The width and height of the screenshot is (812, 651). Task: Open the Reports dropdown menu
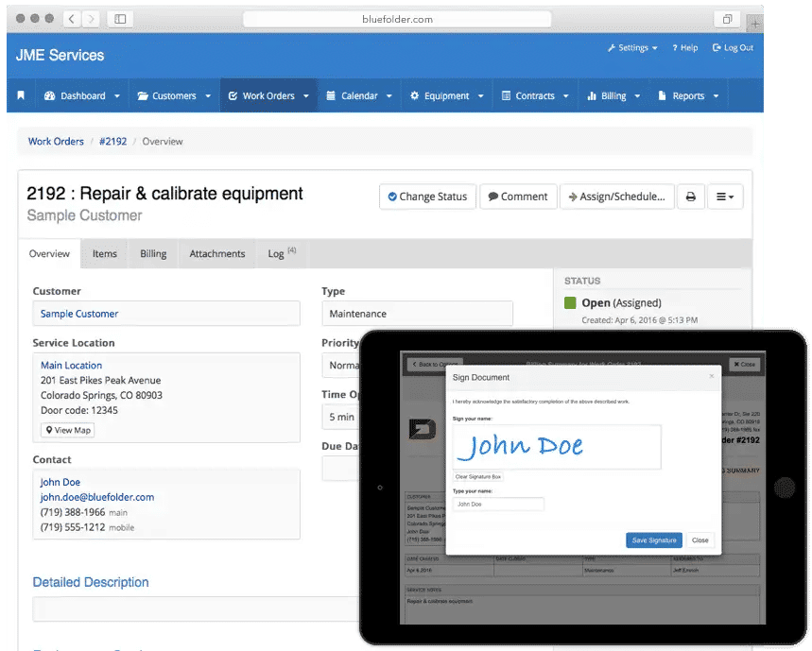click(688, 95)
